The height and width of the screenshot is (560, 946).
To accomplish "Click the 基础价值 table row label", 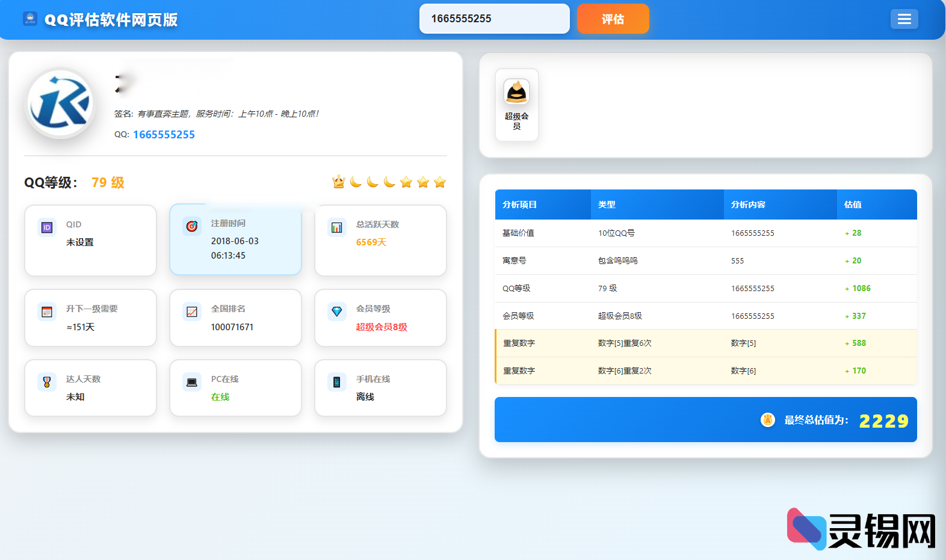I will (518, 233).
